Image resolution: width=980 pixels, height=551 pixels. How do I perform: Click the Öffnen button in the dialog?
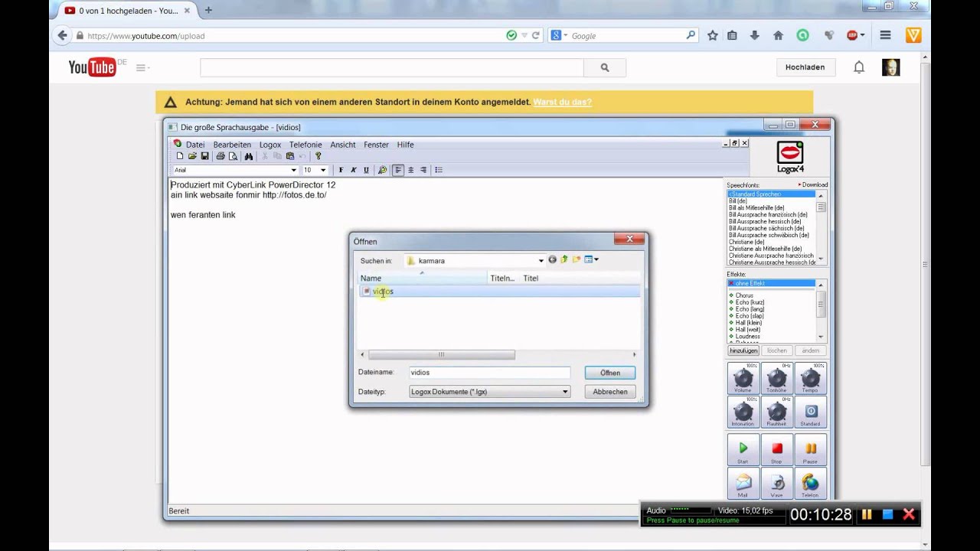point(610,373)
